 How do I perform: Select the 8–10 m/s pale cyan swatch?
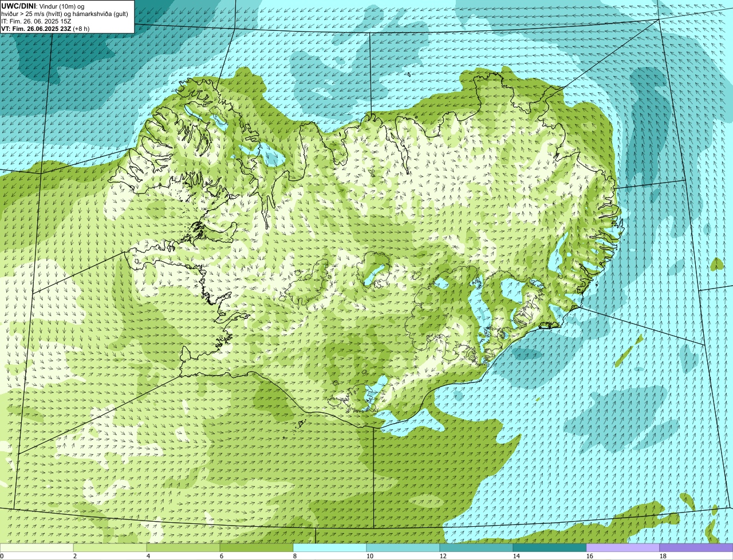coord(330,547)
